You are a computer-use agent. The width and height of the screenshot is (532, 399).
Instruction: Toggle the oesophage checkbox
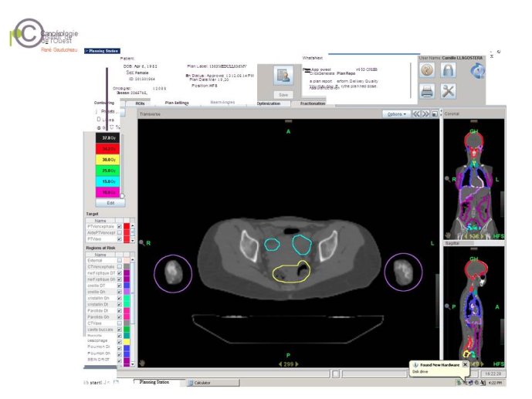(x=120, y=342)
